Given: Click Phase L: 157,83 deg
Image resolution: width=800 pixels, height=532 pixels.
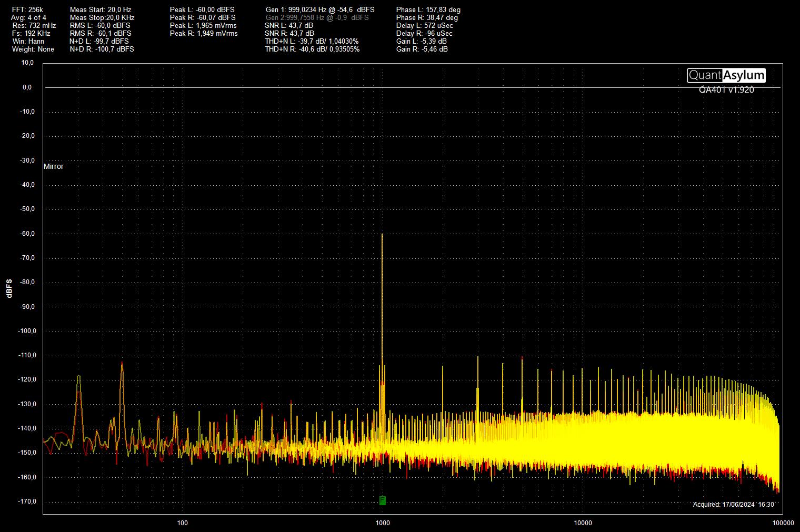Looking at the screenshot, I should coord(428,9).
